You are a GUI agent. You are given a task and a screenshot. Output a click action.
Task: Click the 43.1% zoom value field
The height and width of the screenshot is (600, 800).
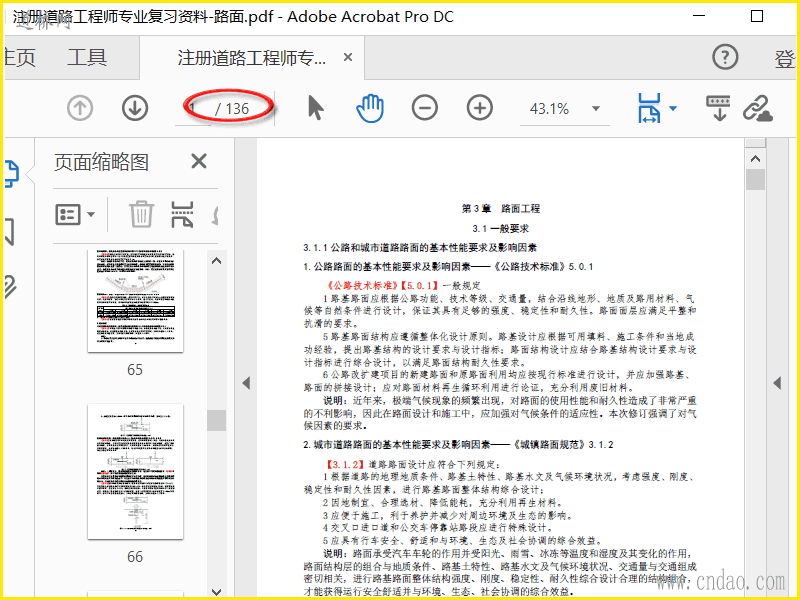[549, 109]
